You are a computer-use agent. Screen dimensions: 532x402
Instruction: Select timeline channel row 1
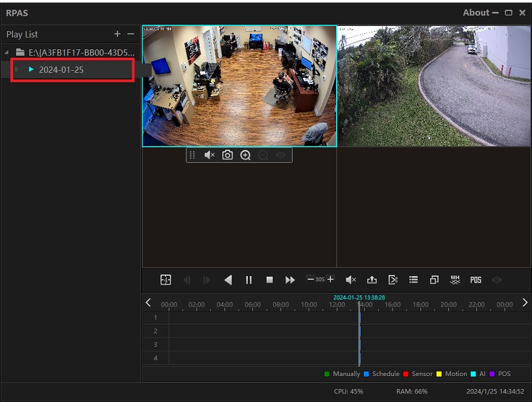click(x=337, y=318)
